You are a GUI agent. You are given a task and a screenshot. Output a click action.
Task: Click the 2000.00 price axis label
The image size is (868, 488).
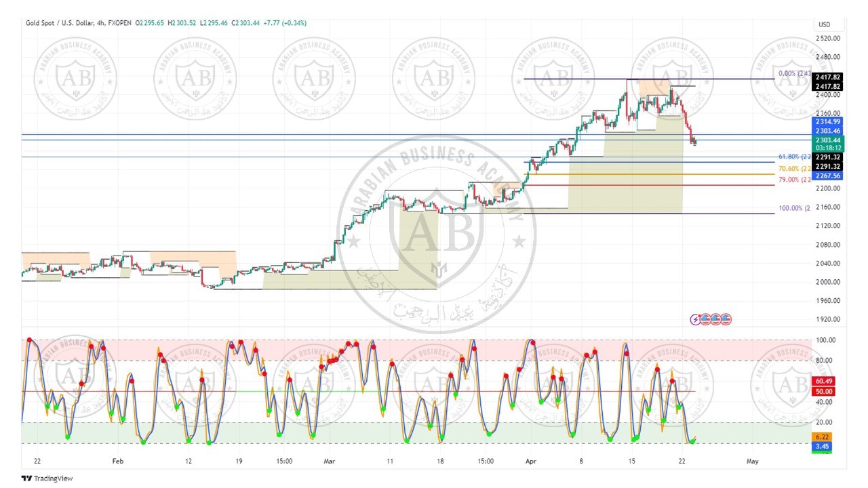pos(829,282)
